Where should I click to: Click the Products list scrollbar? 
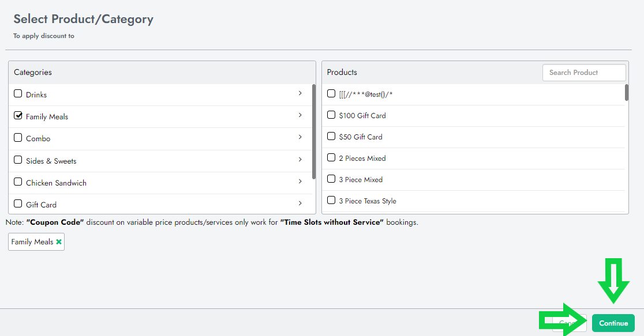pyautogui.click(x=627, y=93)
